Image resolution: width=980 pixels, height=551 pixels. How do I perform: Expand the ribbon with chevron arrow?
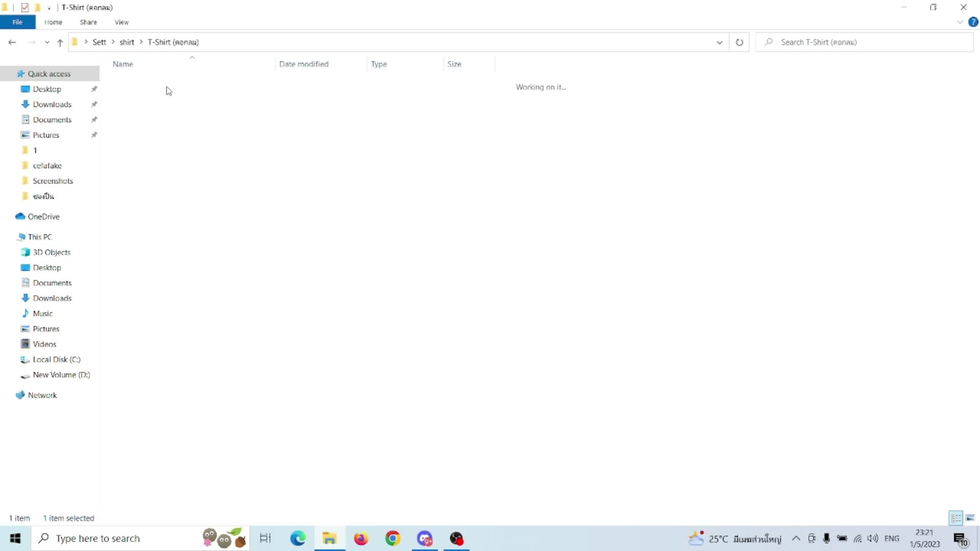click(x=960, y=22)
